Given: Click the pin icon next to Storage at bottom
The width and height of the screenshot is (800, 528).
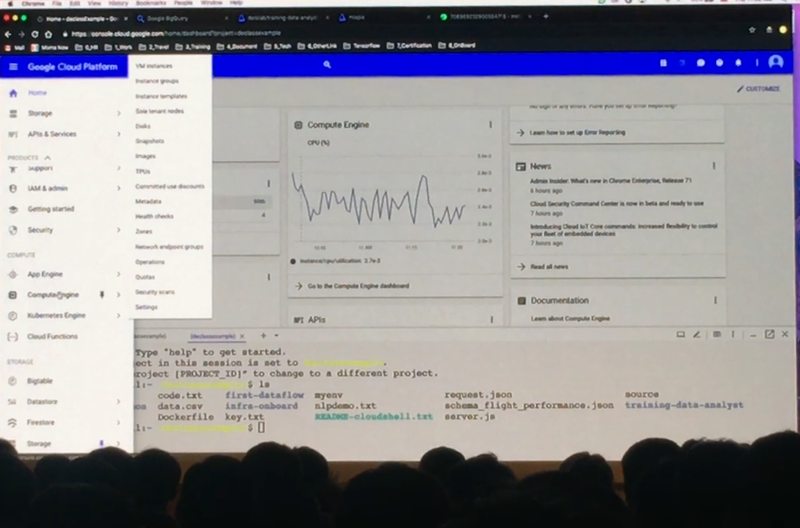Looking at the screenshot, I should point(102,443).
